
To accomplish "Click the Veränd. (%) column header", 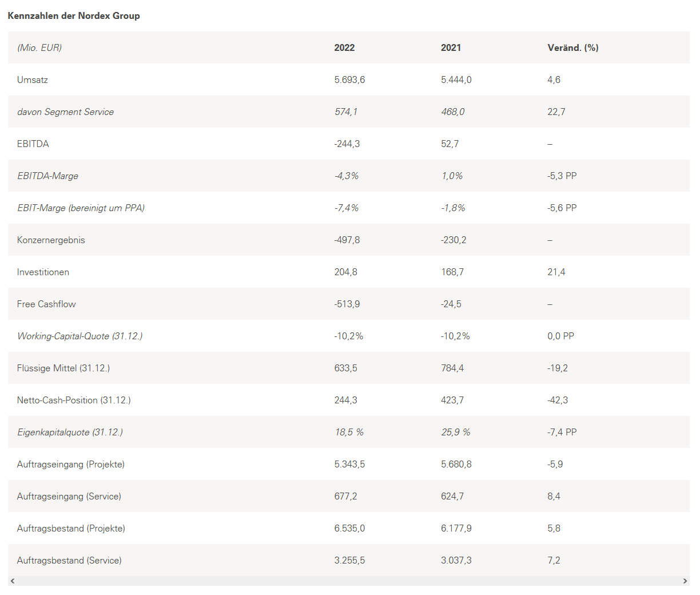I will pyautogui.click(x=572, y=48).
